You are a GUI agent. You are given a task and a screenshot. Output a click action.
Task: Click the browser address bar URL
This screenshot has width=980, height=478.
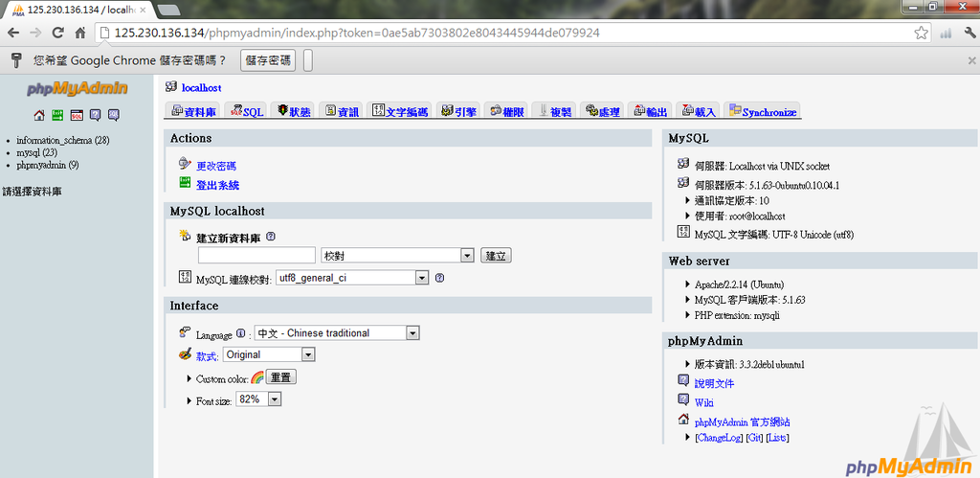(357, 34)
